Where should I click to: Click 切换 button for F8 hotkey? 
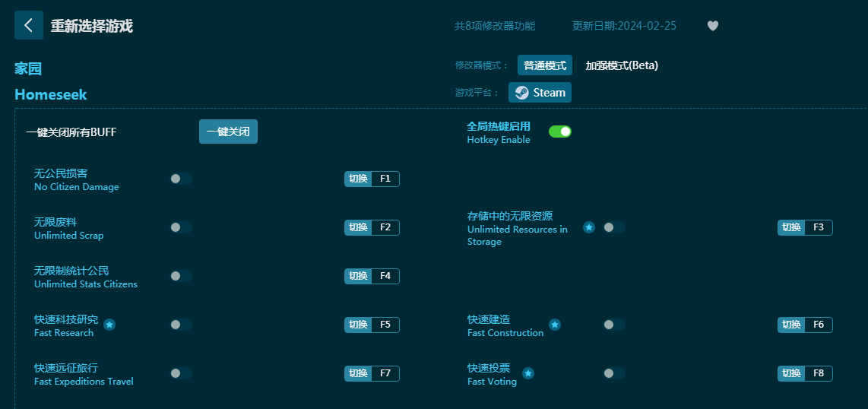point(791,373)
